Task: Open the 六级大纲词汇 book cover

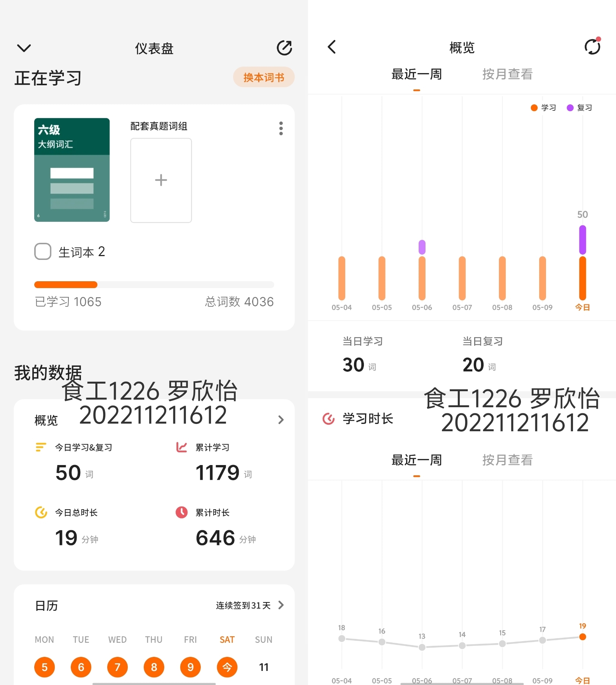Action: (72, 170)
